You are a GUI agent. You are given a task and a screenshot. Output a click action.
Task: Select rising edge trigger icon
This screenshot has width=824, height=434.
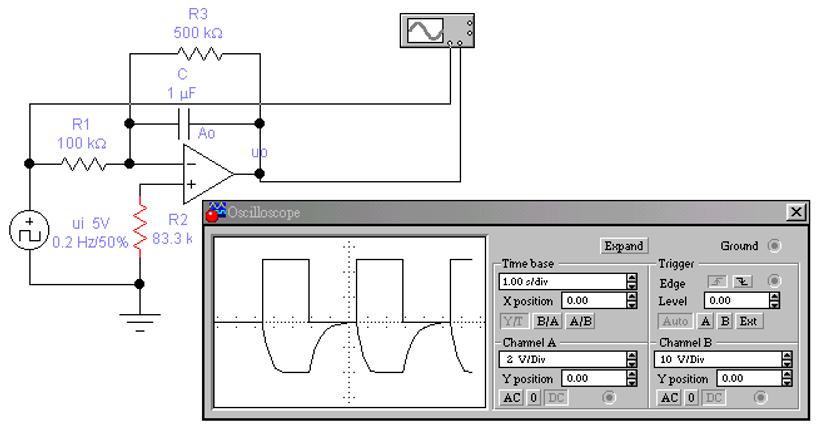click(x=719, y=283)
